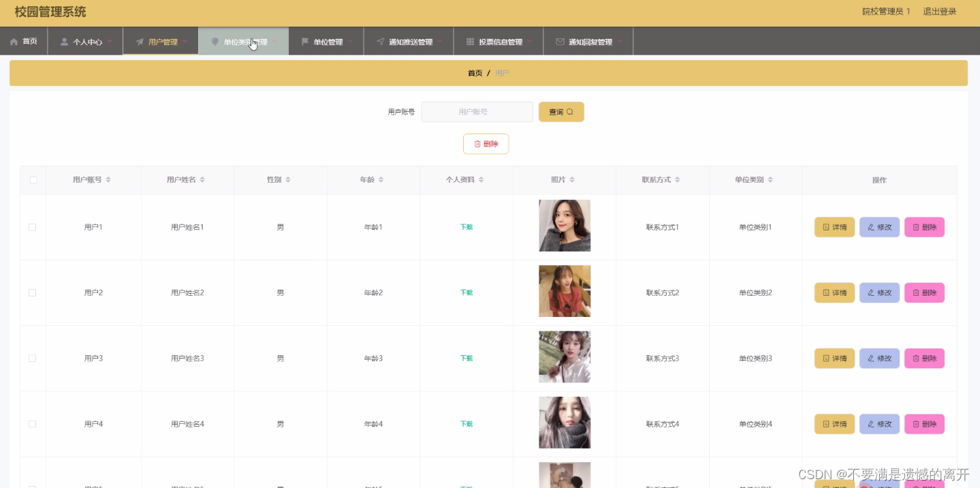Select the cell 单位类别4
Image resolution: width=980 pixels, height=488 pixels.
coord(756,424)
